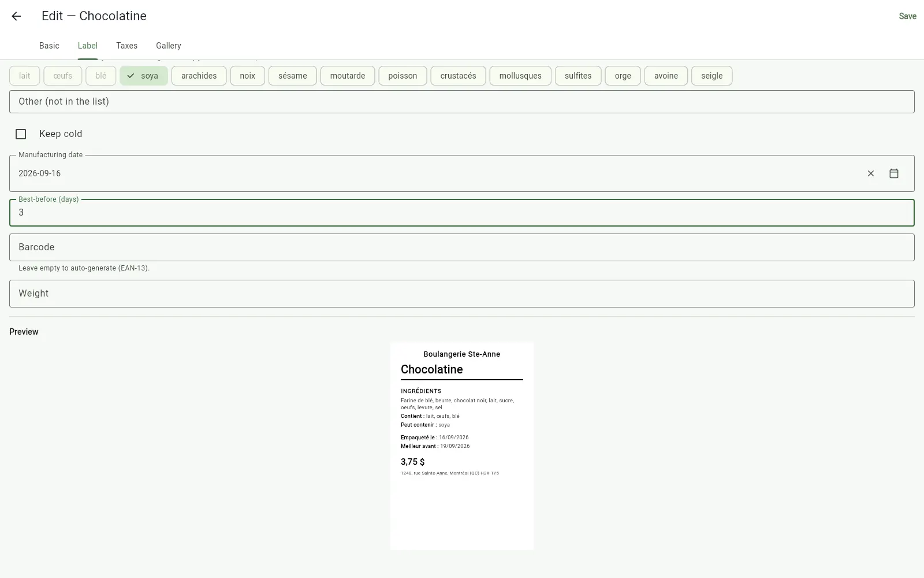Screen dimensions: 924x578
Task: Toggle the poisson allergen chip
Action: [403, 76]
